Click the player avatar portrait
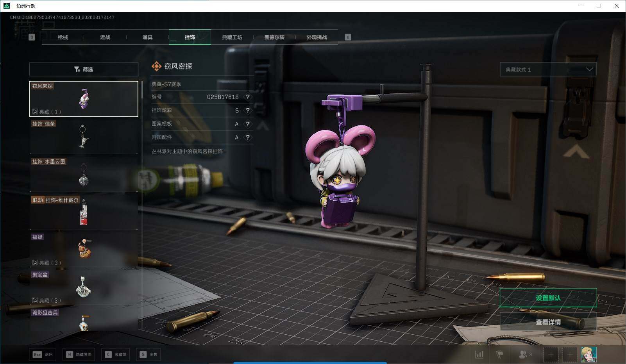The width and height of the screenshot is (626, 364). tap(588, 355)
